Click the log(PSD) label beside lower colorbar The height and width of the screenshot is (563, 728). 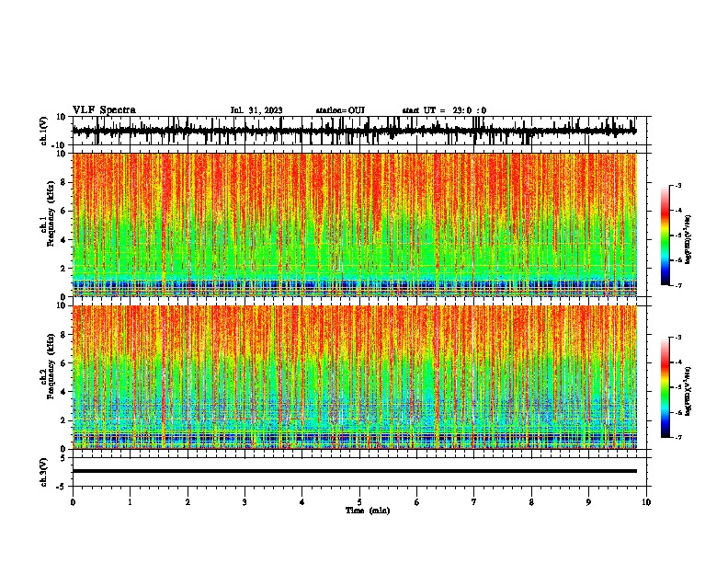(688, 392)
